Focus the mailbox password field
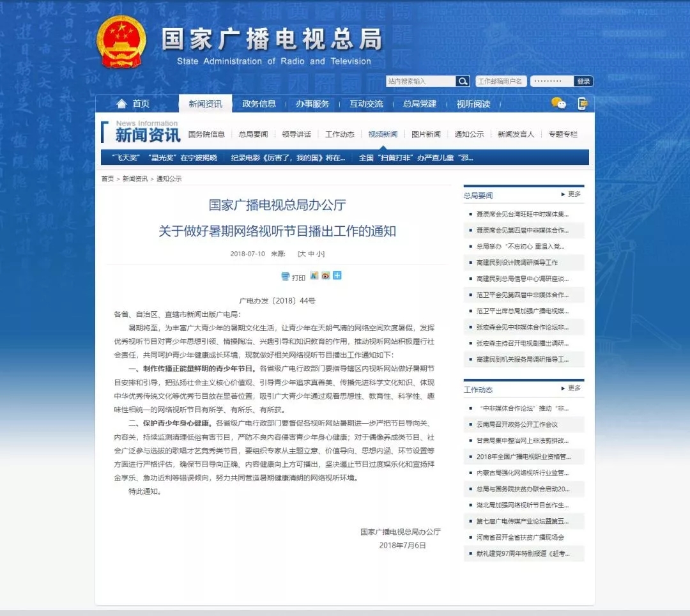 (552, 81)
